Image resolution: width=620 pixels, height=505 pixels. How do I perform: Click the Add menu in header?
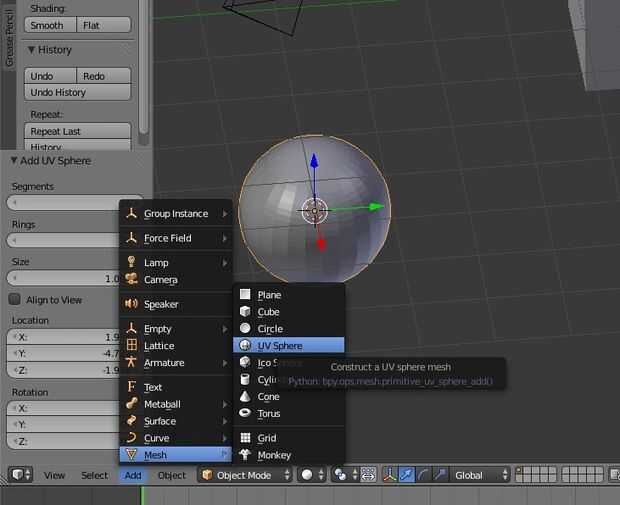tap(133, 475)
